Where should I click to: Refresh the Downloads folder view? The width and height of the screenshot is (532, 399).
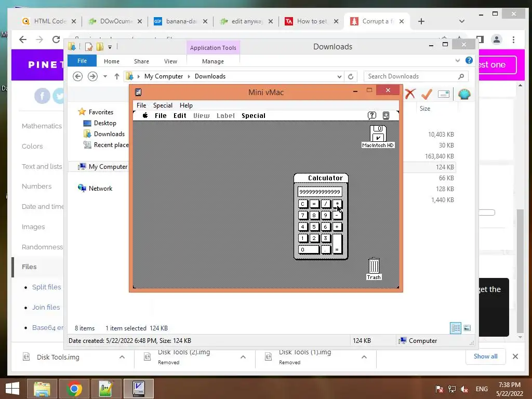pyautogui.click(x=351, y=76)
